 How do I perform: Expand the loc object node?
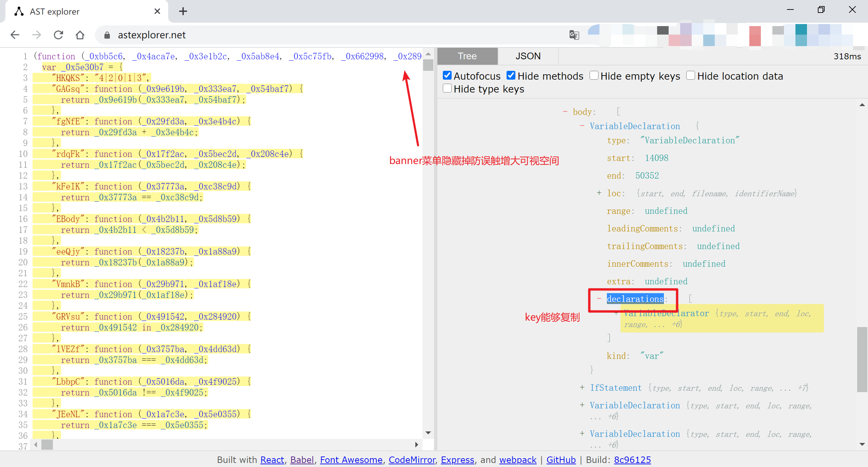(x=599, y=193)
